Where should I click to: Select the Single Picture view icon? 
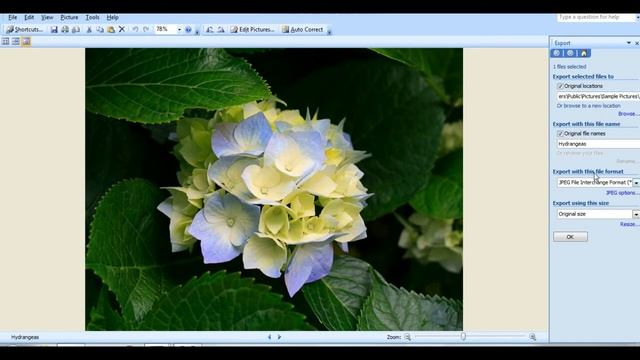pos(26,41)
